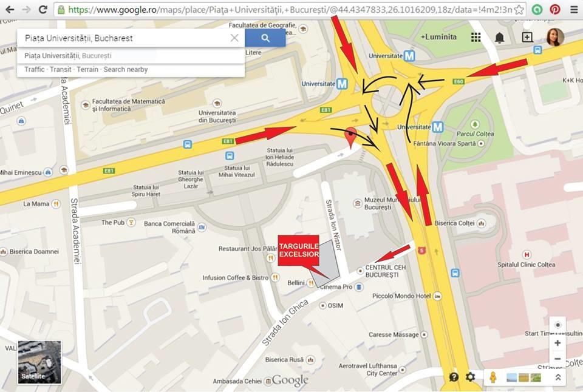Click the help question mark icon
Viewport: 583px width, 392px height.
(454, 377)
